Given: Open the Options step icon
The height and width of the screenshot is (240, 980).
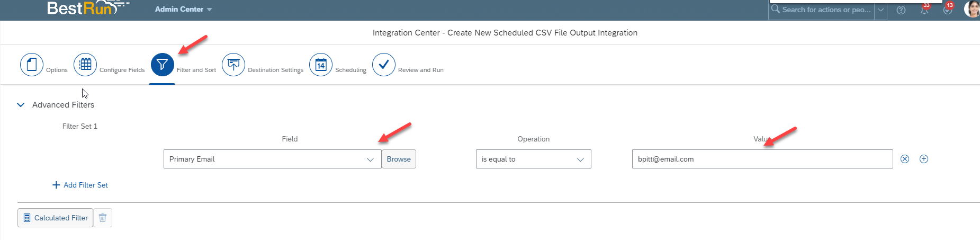Looking at the screenshot, I should point(32,65).
